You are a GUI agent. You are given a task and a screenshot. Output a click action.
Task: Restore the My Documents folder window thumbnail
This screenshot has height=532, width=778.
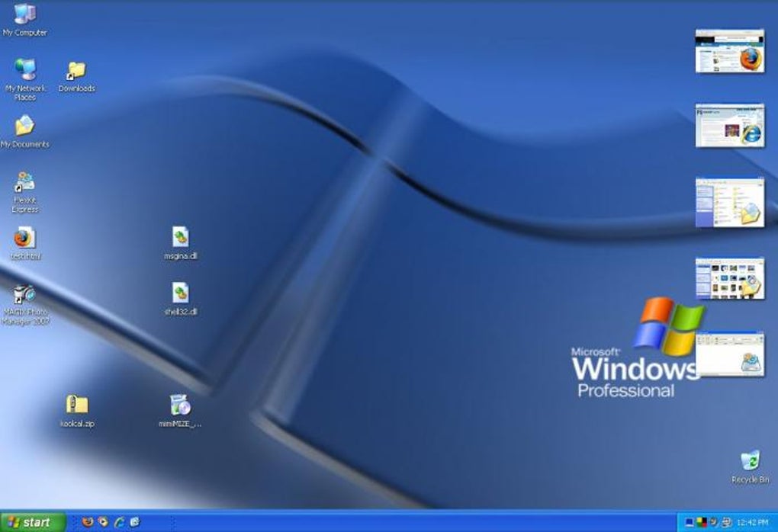729,202
